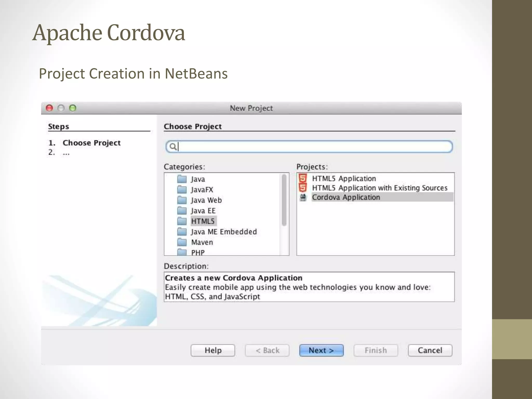This screenshot has width=532, height=399.
Task: Select the Java EE category
Action: 203,211
